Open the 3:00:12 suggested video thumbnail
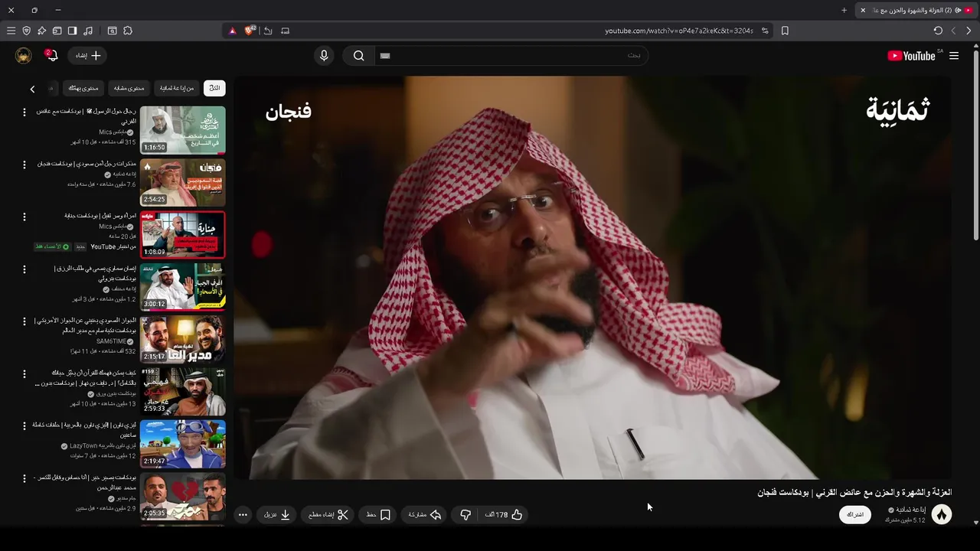980x551 pixels. 183,287
